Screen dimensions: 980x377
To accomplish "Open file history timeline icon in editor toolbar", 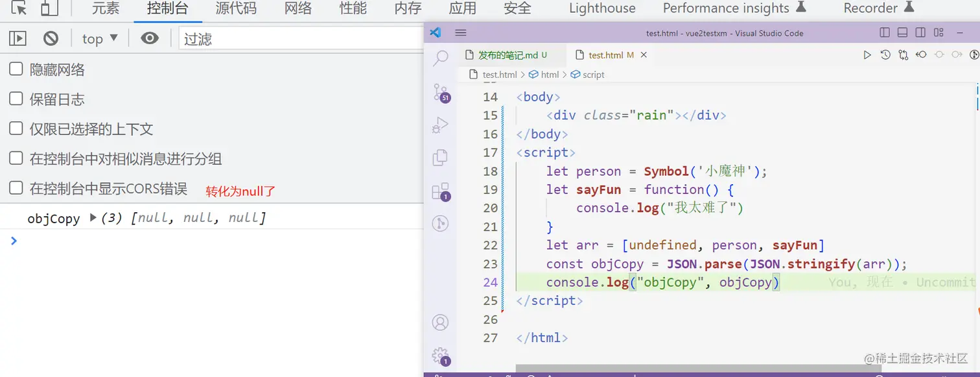I will 885,55.
